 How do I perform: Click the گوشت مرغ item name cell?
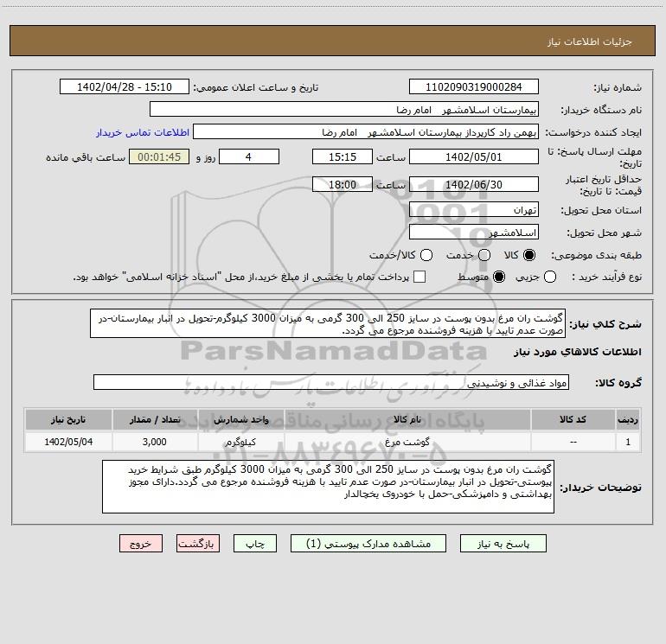pyautogui.click(x=407, y=442)
